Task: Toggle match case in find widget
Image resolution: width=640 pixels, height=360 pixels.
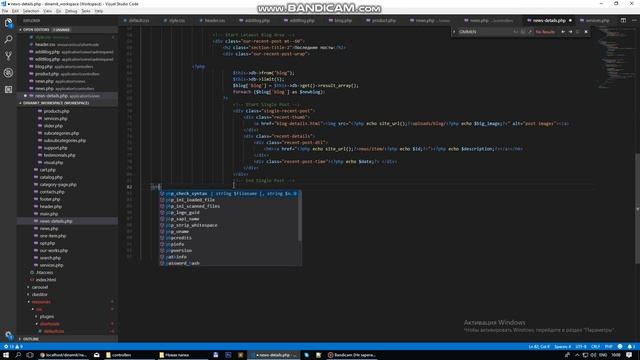Action: pyautogui.click(x=516, y=32)
